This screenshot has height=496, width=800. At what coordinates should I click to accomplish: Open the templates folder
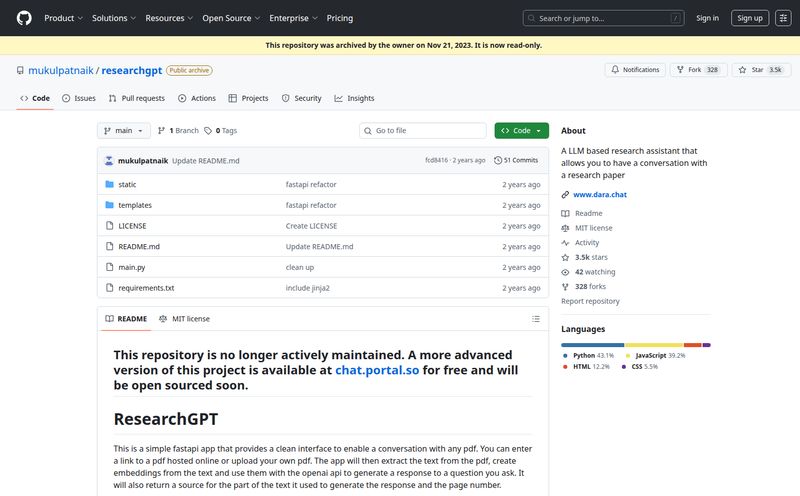click(x=135, y=205)
